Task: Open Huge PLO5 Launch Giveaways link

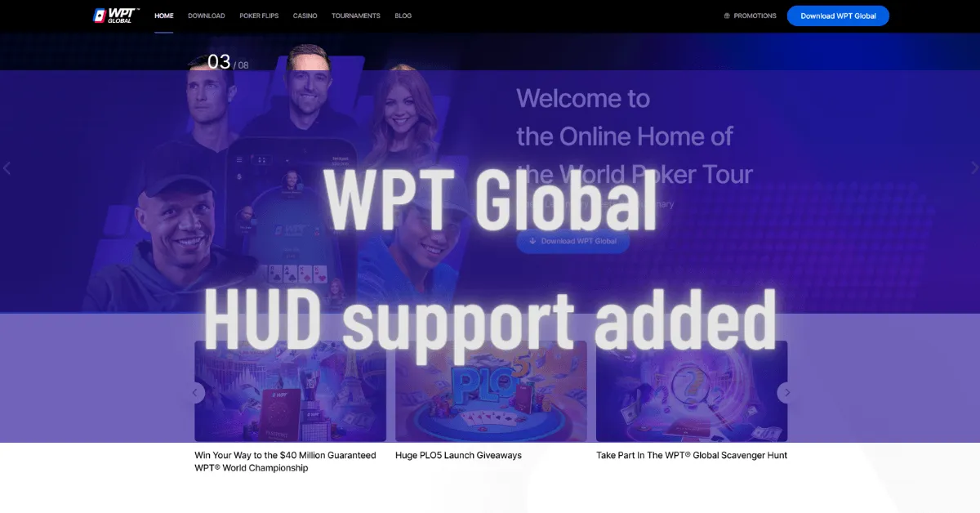Action: (x=457, y=455)
